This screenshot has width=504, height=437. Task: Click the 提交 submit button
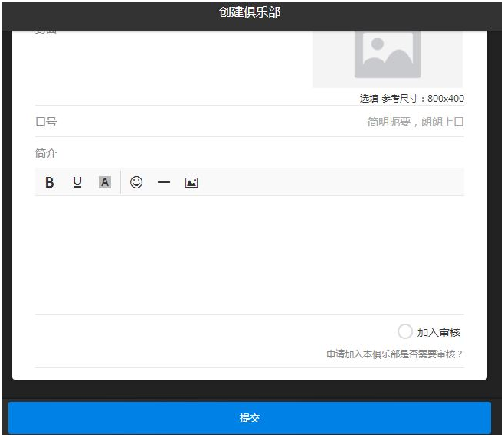(x=250, y=418)
